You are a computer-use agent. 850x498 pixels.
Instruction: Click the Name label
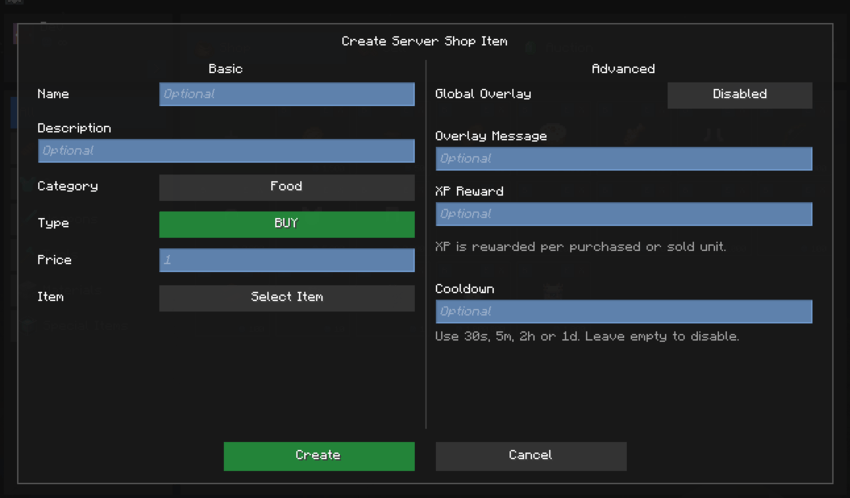point(53,94)
